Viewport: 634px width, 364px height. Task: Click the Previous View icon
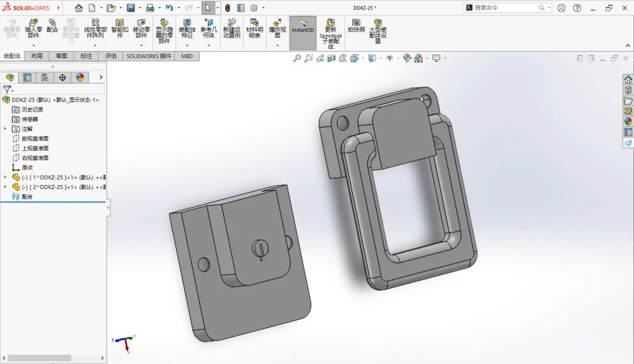[320, 58]
